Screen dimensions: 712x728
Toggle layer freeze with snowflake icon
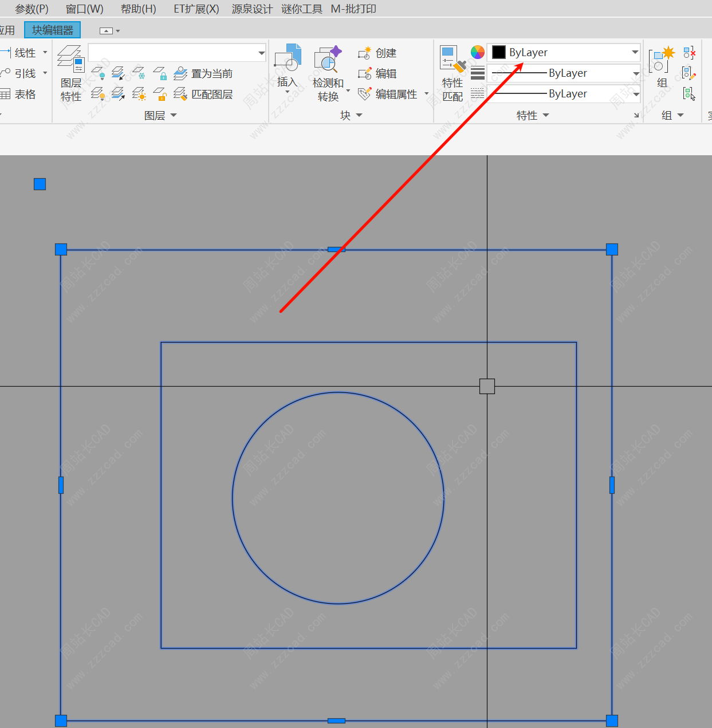click(139, 73)
